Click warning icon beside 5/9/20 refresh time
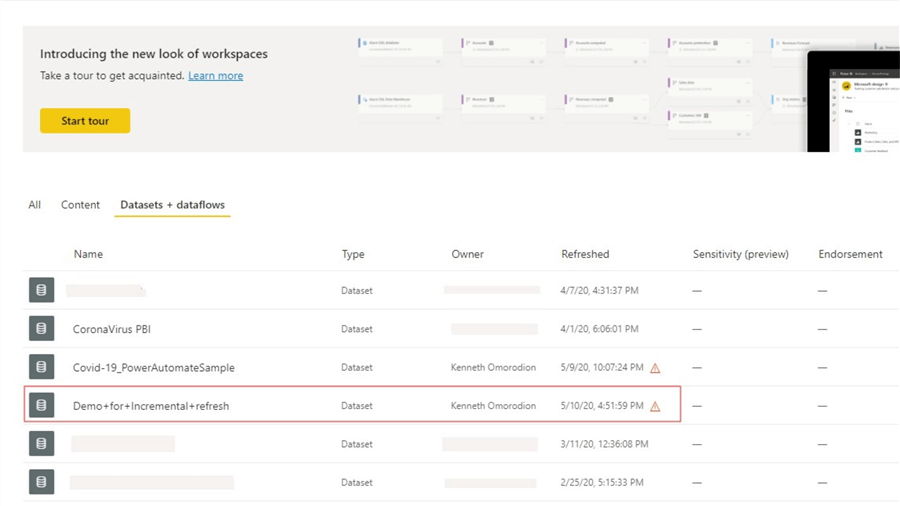Image resolution: width=900 pixels, height=506 pixels. pyautogui.click(x=655, y=368)
